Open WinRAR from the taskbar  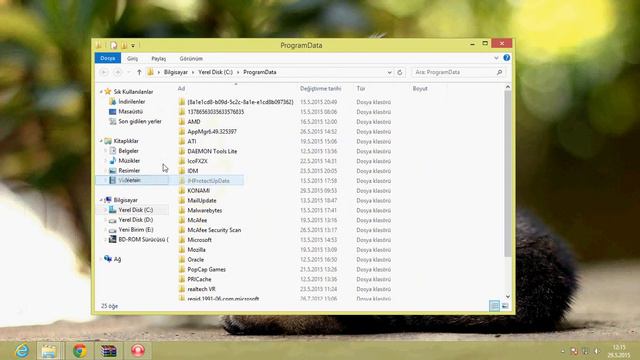point(109,351)
